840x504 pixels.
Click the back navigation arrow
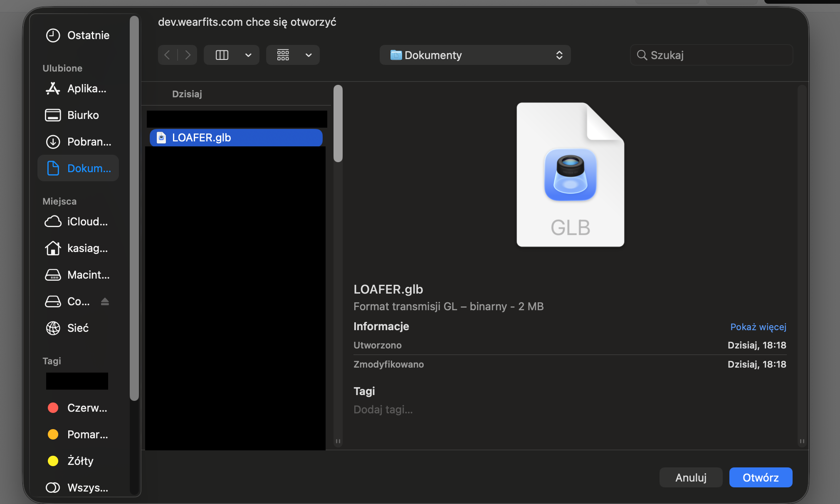[x=167, y=55]
